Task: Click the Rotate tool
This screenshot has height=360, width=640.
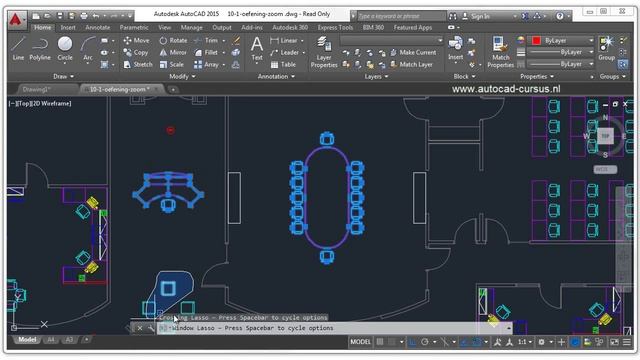Action: pos(173,40)
